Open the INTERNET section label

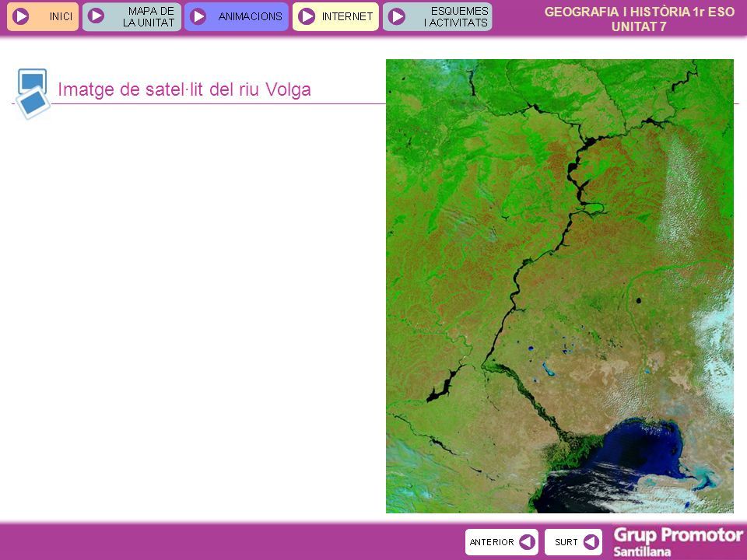pyautogui.click(x=347, y=16)
